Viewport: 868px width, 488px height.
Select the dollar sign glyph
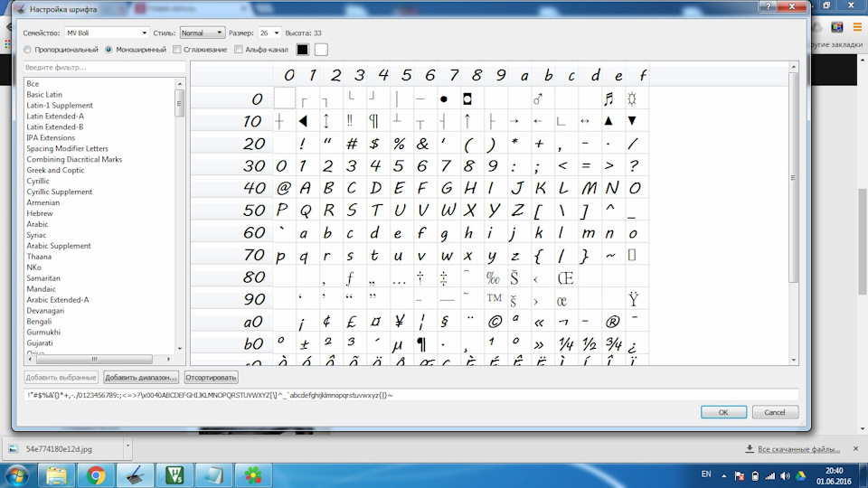click(x=374, y=144)
